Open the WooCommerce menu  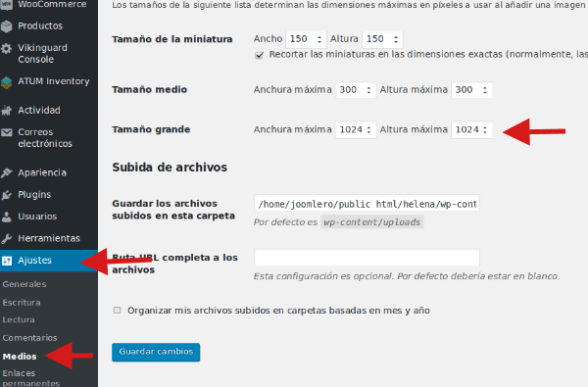coord(52,4)
